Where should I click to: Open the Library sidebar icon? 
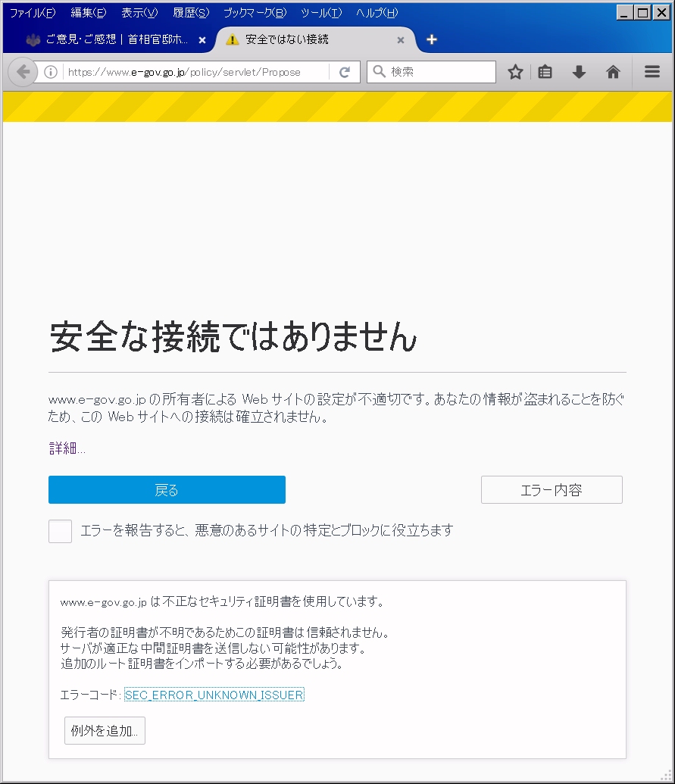(x=545, y=72)
